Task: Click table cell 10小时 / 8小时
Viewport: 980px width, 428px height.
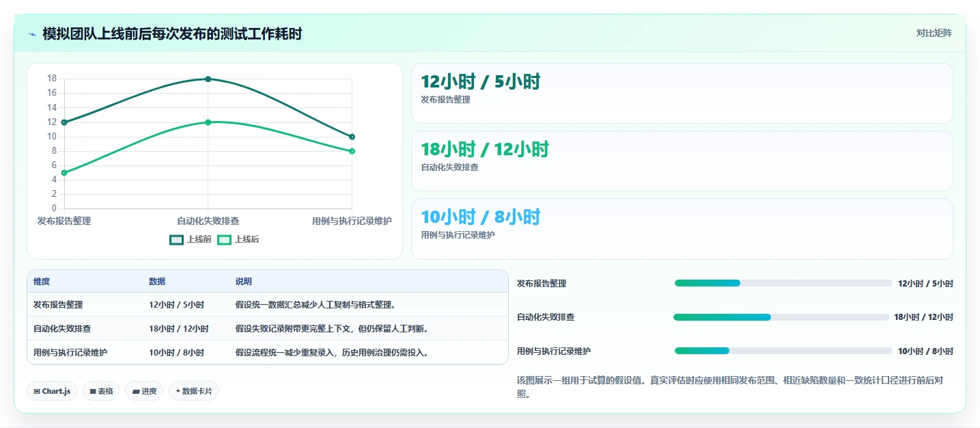Action: (176, 353)
